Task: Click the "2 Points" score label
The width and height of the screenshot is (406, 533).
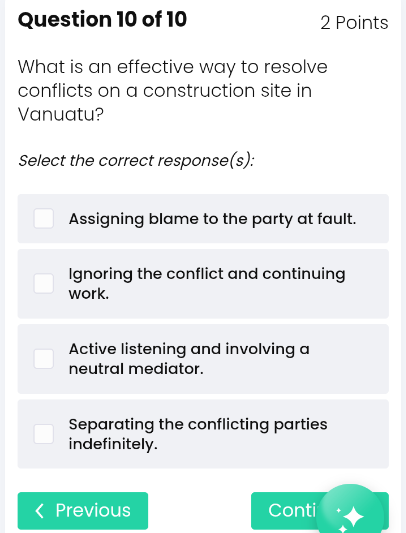Action: (x=354, y=23)
